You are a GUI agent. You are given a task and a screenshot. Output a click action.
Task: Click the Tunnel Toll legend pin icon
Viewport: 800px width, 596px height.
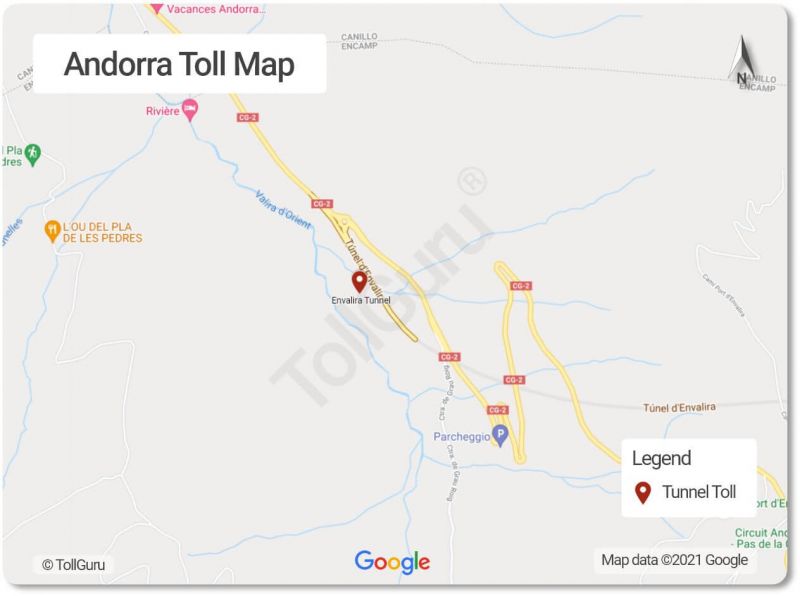(x=643, y=493)
